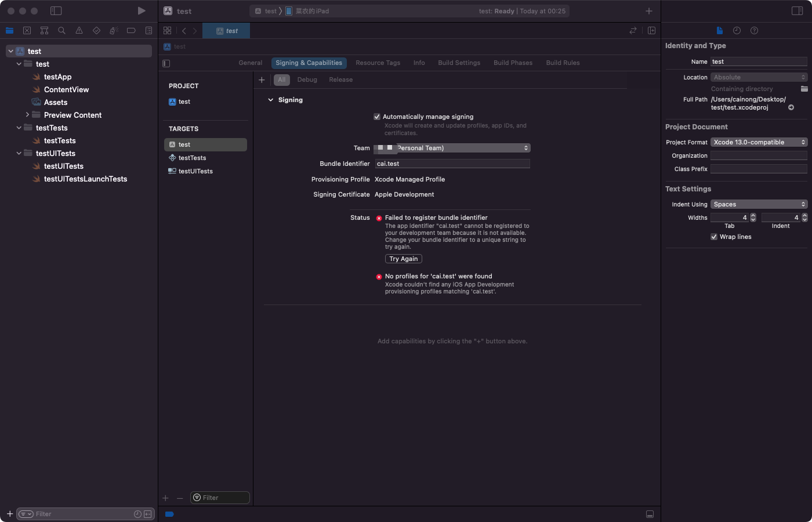
Task: Open the Source Control navigator
Action: (27, 31)
